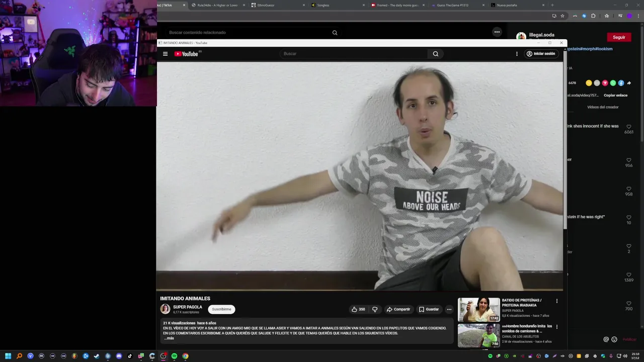Open Google Chrome from the taskbar

pos(185,356)
